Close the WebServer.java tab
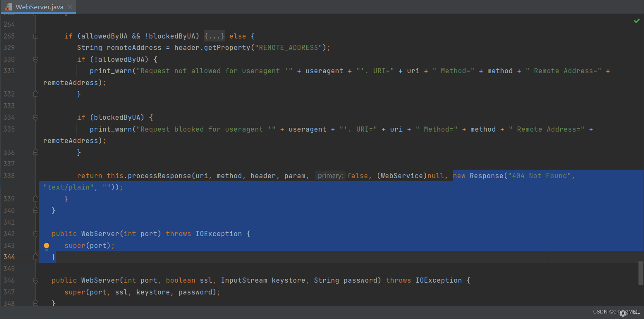This screenshot has height=319, width=644. (x=70, y=7)
